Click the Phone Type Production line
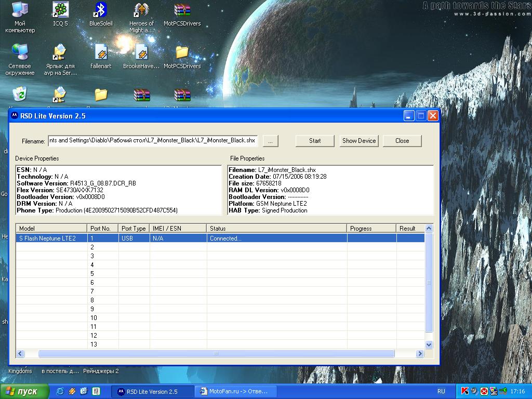The image size is (532, 399). (97, 210)
